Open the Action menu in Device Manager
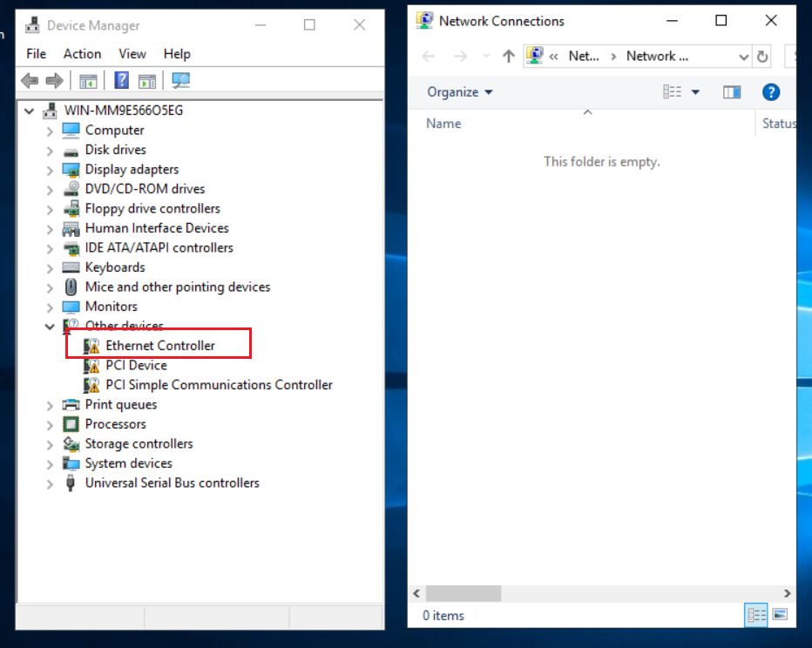Screen dimensions: 812x648 click(82, 54)
